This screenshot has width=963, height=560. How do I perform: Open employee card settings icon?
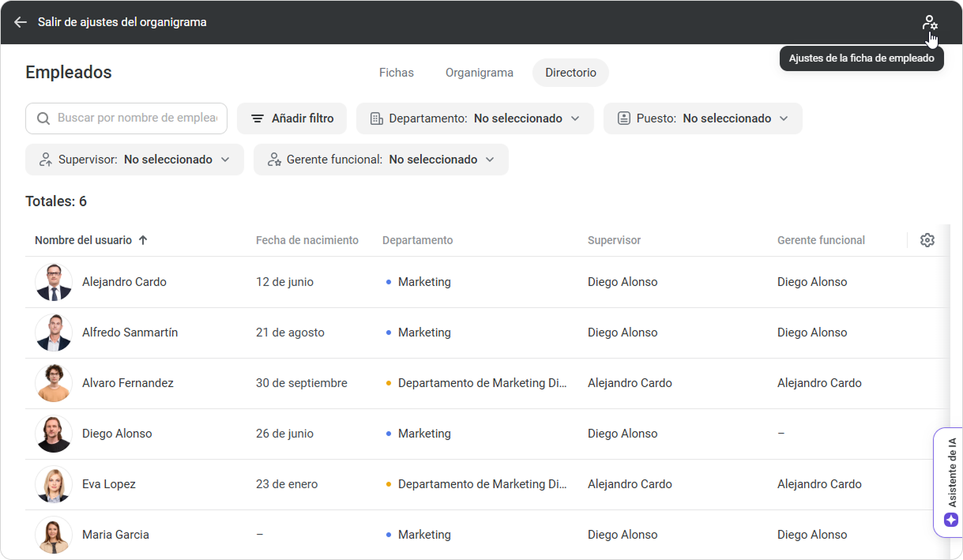(929, 23)
